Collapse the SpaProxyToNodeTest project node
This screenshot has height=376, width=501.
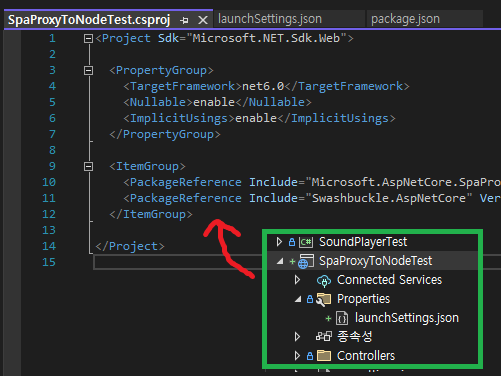point(280,261)
